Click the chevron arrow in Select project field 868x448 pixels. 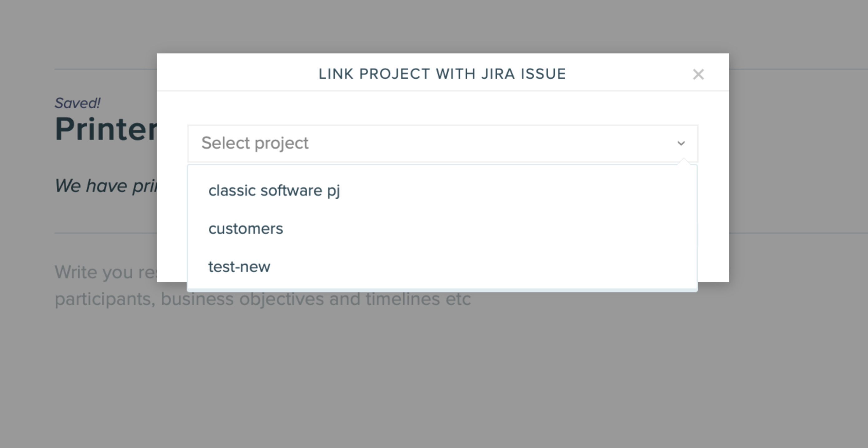click(x=681, y=143)
